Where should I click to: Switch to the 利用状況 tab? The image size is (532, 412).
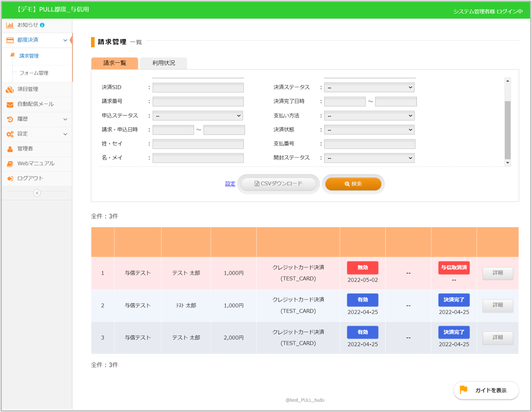click(x=163, y=63)
